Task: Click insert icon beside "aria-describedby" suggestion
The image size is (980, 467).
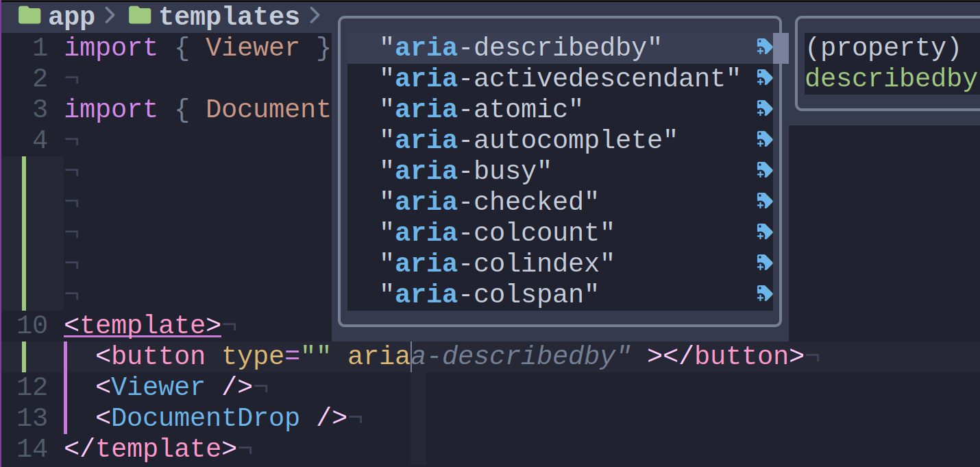Action: tap(764, 47)
